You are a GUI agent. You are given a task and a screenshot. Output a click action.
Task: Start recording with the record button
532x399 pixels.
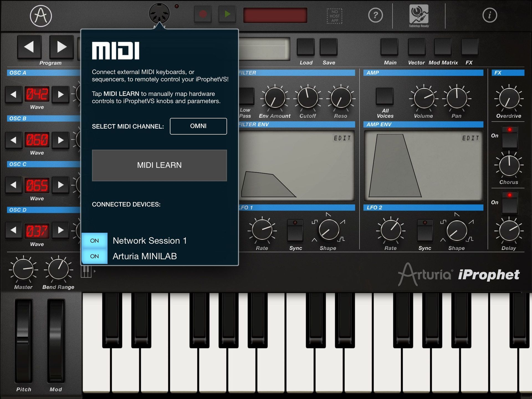(203, 14)
